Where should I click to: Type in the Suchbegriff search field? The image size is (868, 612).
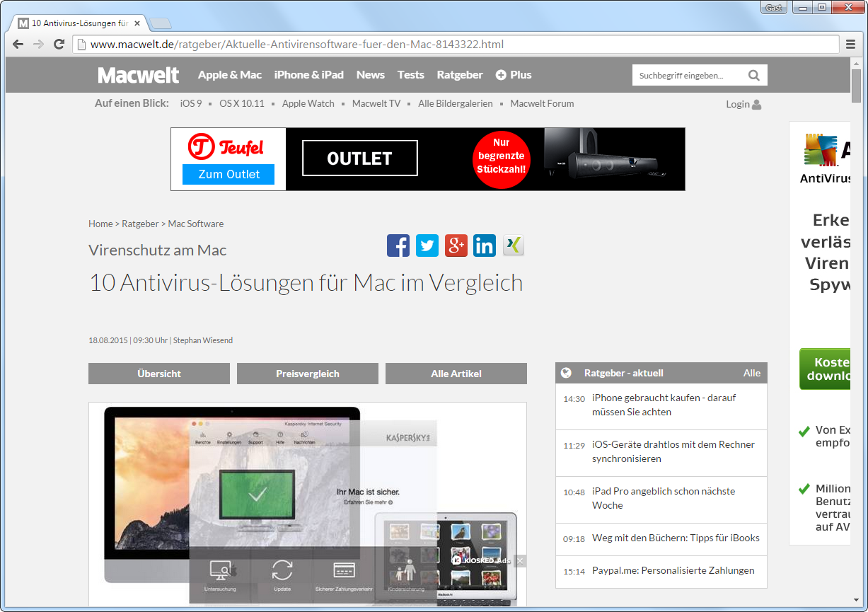coord(686,75)
